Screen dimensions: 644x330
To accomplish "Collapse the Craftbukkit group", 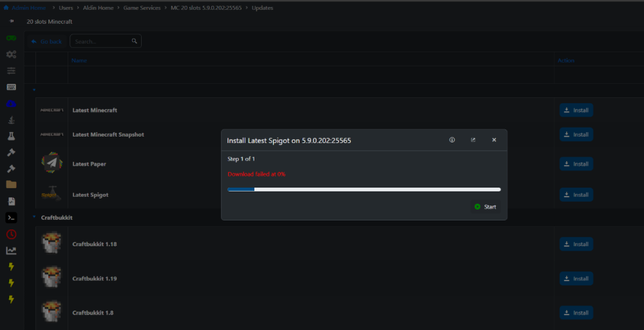I will point(34,217).
